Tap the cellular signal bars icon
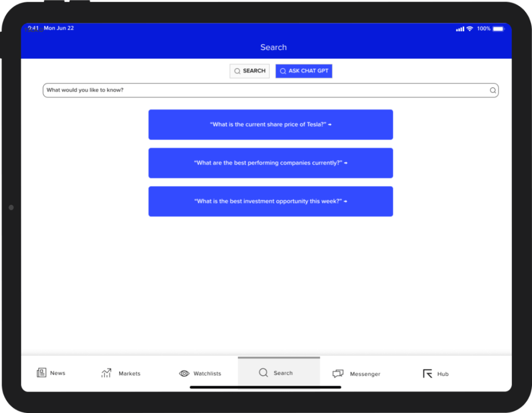This screenshot has height=413, width=532. point(460,29)
